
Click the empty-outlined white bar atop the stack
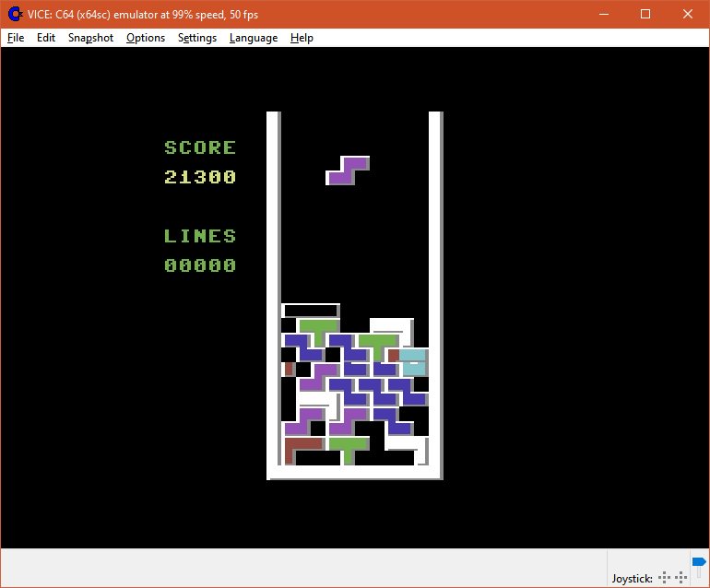point(311,311)
